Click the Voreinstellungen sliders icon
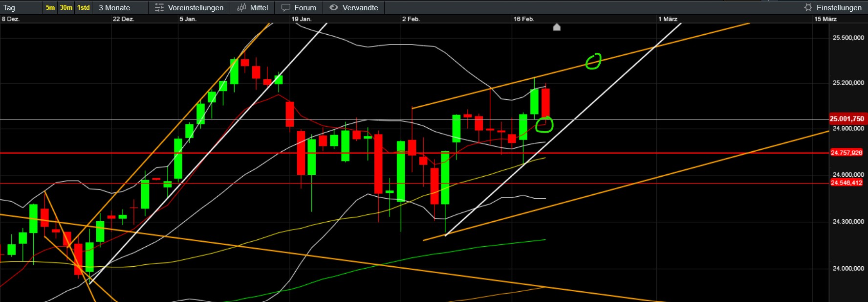The height and width of the screenshot is (302, 868). (x=159, y=7)
